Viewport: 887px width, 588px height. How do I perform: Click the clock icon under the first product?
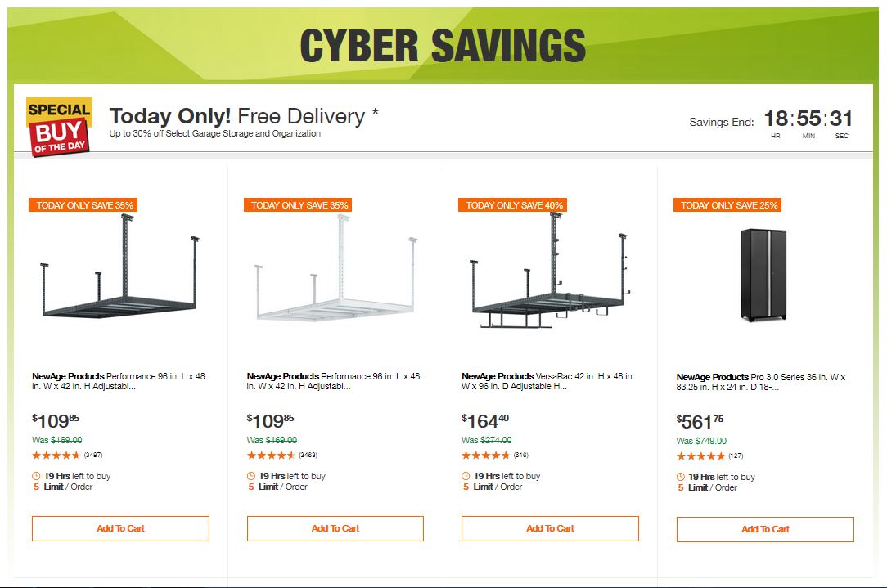pos(36,476)
